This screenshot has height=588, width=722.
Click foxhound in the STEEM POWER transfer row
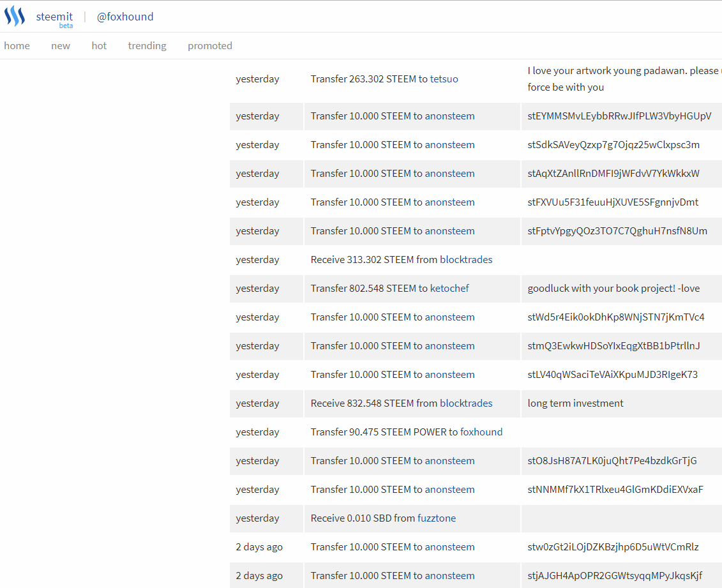(x=481, y=432)
